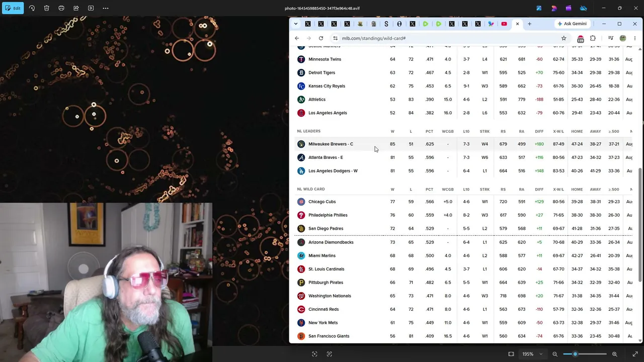Open the red extension with 119 badge
644x362 pixels.
click(x=581, y=39)
